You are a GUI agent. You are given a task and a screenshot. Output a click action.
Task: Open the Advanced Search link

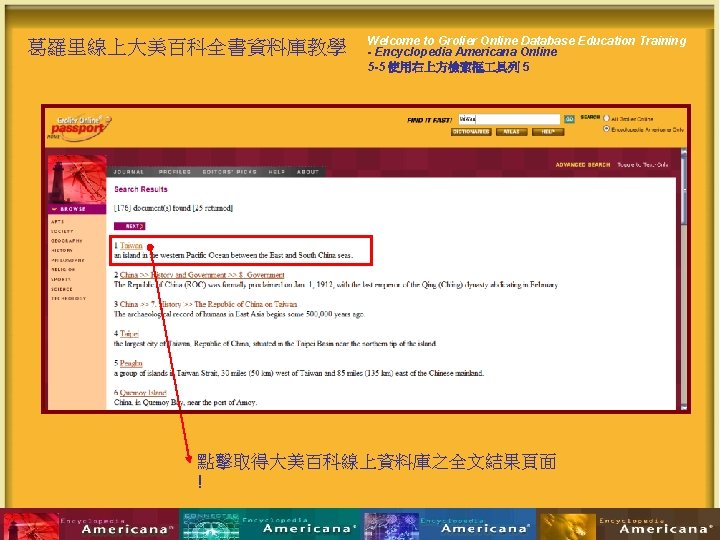click(583, 165)
